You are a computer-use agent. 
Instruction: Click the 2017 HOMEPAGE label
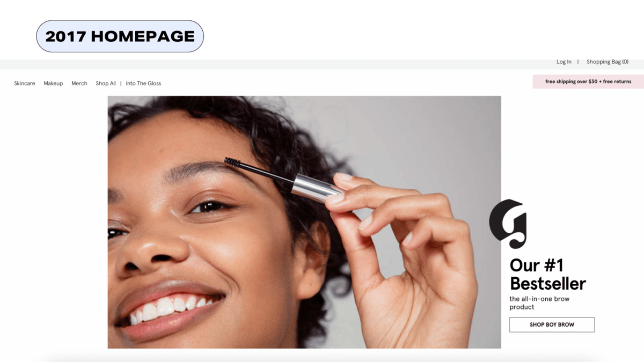[x=120, y=36]
